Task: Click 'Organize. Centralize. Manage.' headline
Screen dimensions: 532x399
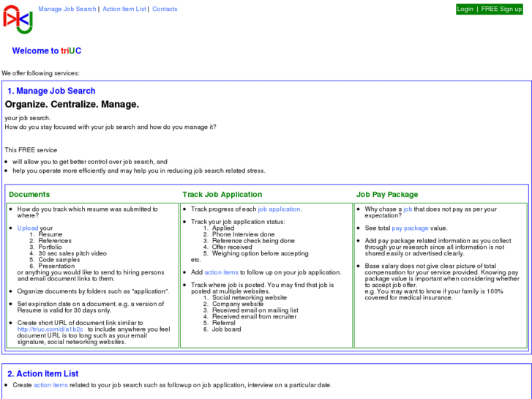Action: tap(72, 104)
